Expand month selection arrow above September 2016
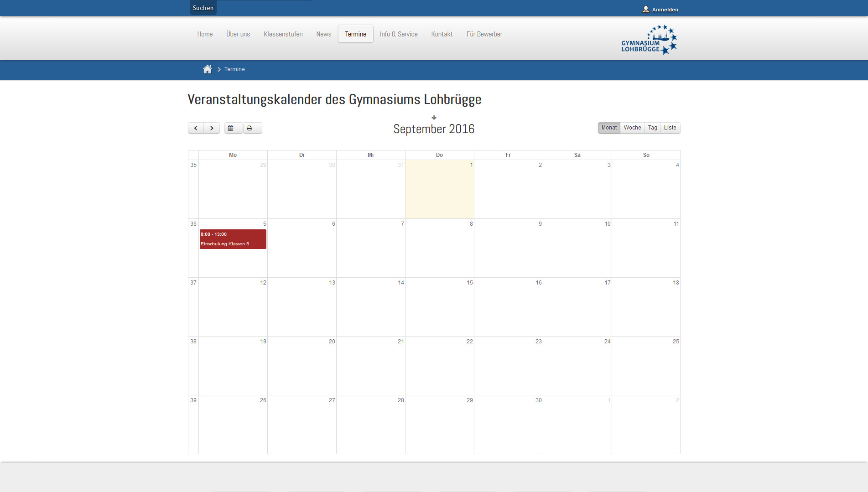This screenshot has width=868, height=492. click(434, 117)
